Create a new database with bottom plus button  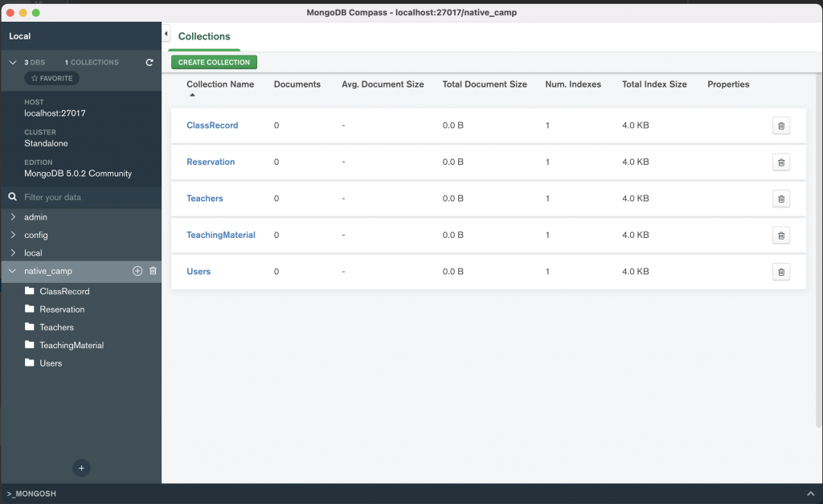tap(81, 469)
